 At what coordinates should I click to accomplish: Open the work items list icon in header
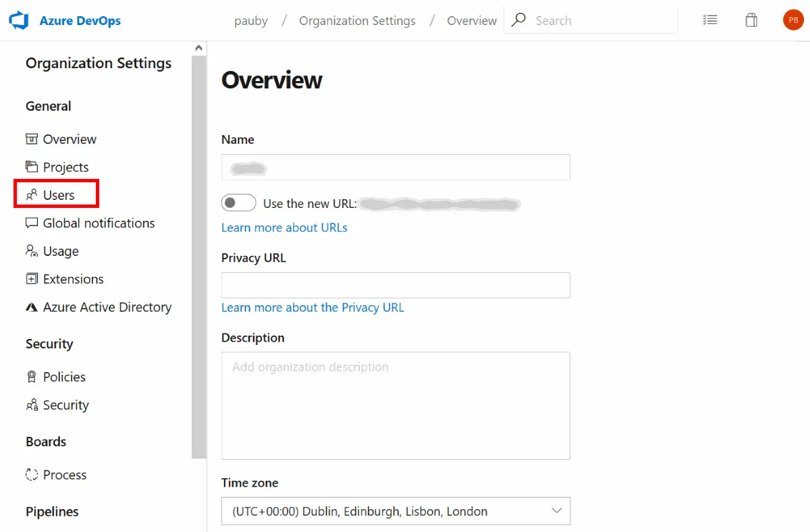pyautogui.click(x=710, y=20)
